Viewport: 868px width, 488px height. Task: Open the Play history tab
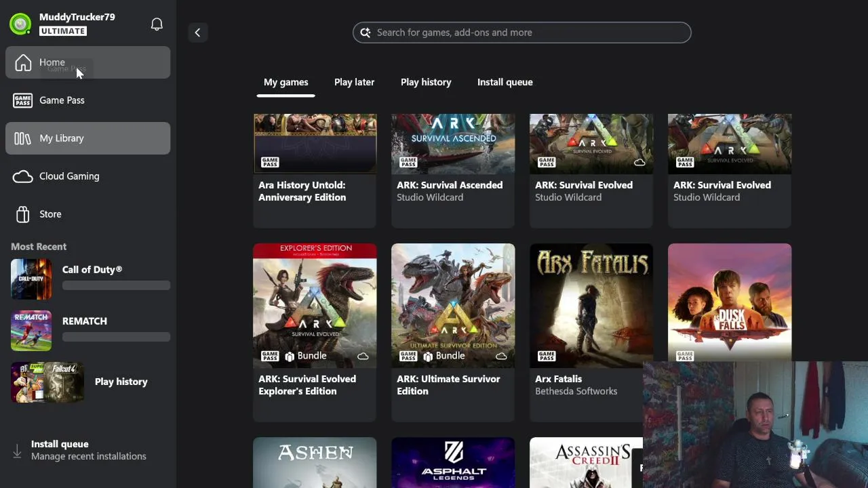(426, 82)
